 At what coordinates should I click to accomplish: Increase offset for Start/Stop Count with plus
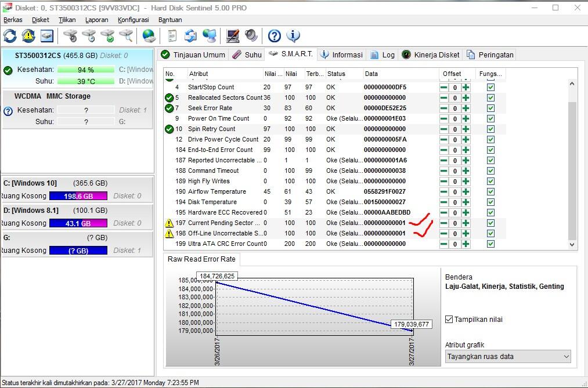coord(466,87)
